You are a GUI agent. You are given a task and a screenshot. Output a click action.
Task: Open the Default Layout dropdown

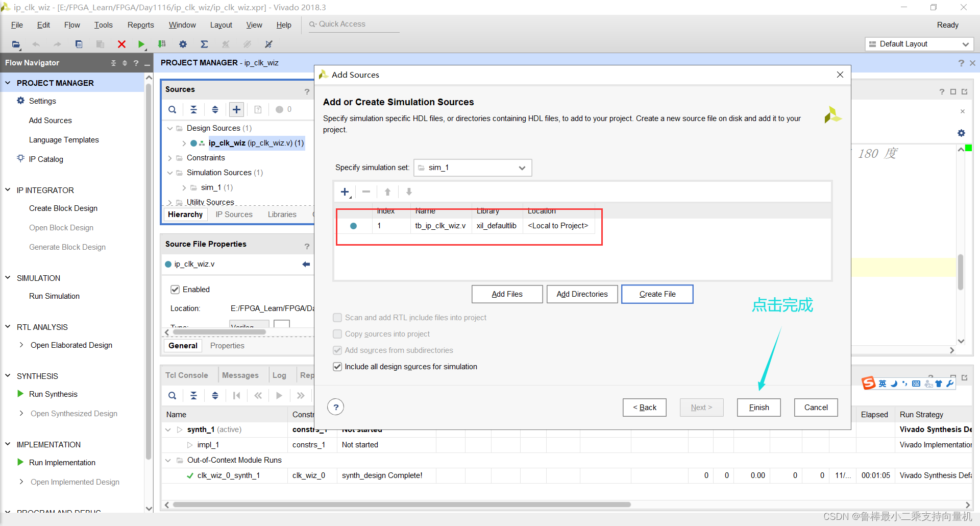pyautogui.click(x=919, y=44)
